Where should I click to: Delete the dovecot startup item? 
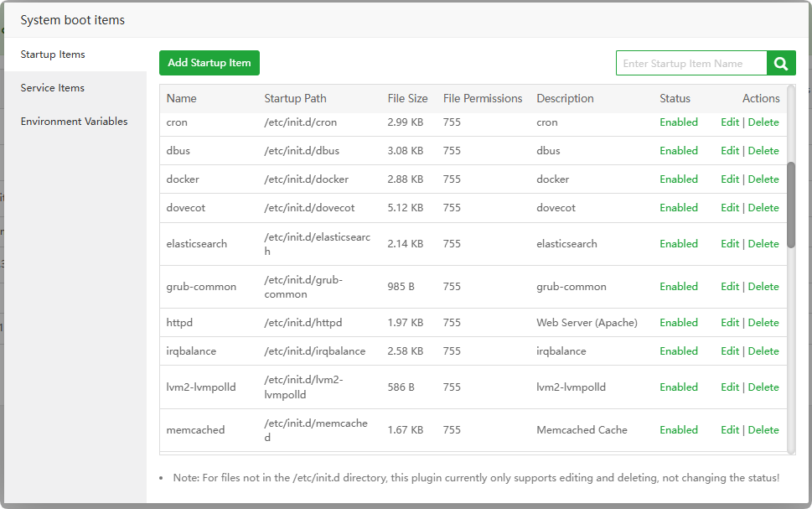(x=763, y=208)
